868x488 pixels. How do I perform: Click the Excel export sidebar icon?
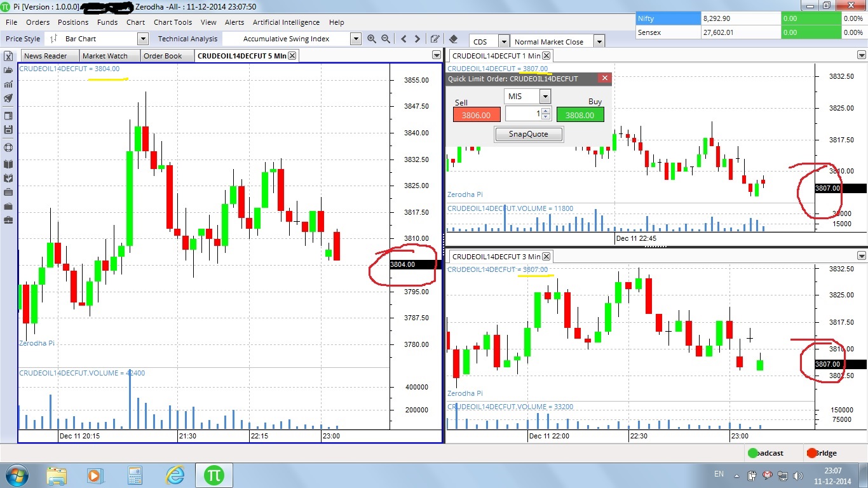pos(8,56)
